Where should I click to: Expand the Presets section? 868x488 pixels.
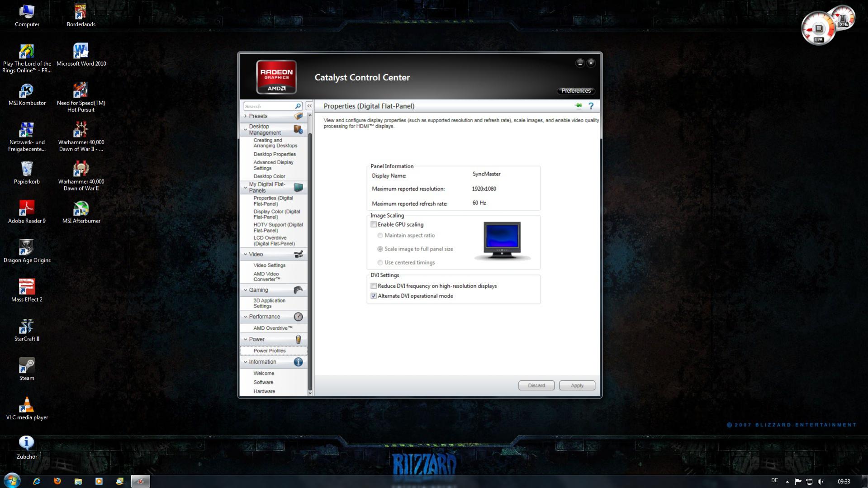click(x=246, y=116)
